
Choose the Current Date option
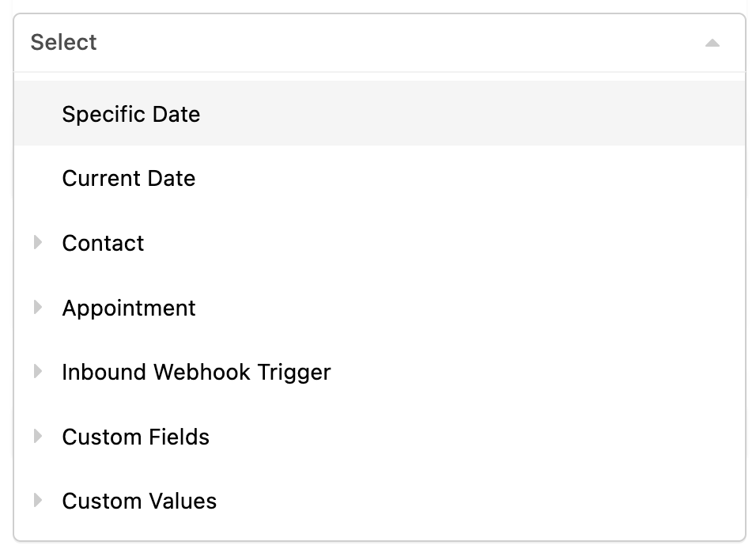pos(129,179)
